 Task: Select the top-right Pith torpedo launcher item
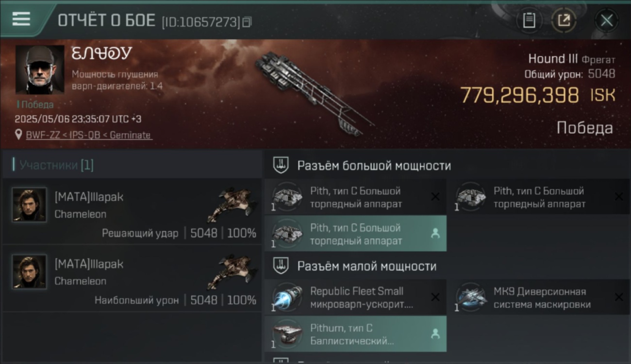(539, 197)
